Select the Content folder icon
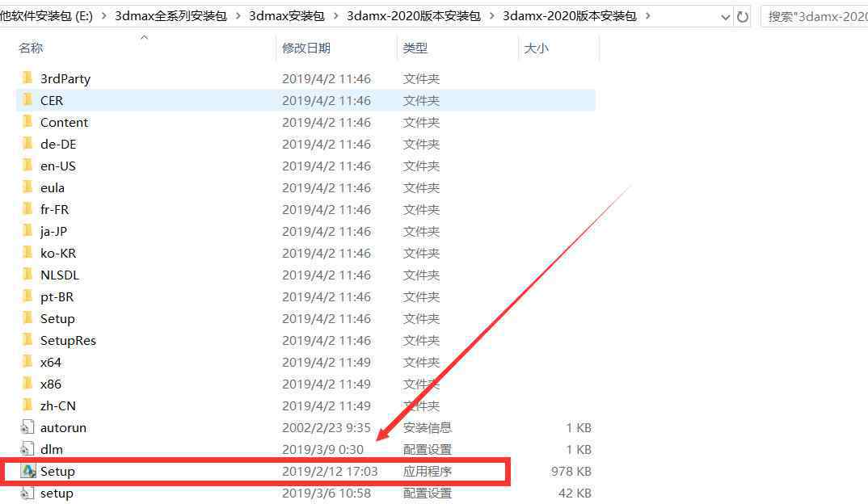This screenshot has height=504, width=868. (x=27, y=122)
